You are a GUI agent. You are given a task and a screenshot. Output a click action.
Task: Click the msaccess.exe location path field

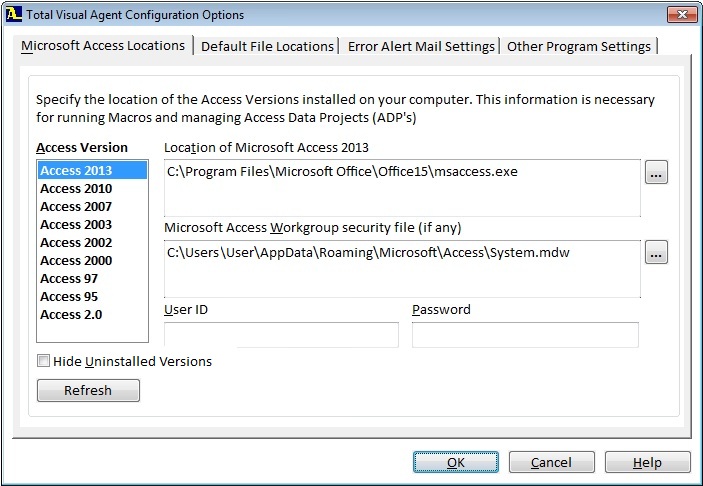click(x=402, y=188)
